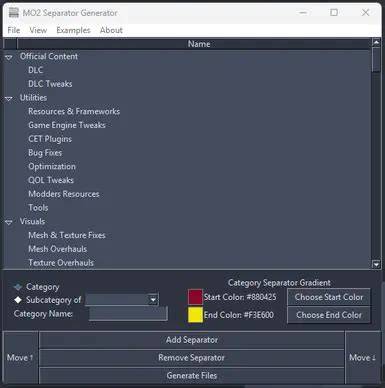Open the Examples menu
The height and width of the screenshot is (388, 385).
point(73,30)
